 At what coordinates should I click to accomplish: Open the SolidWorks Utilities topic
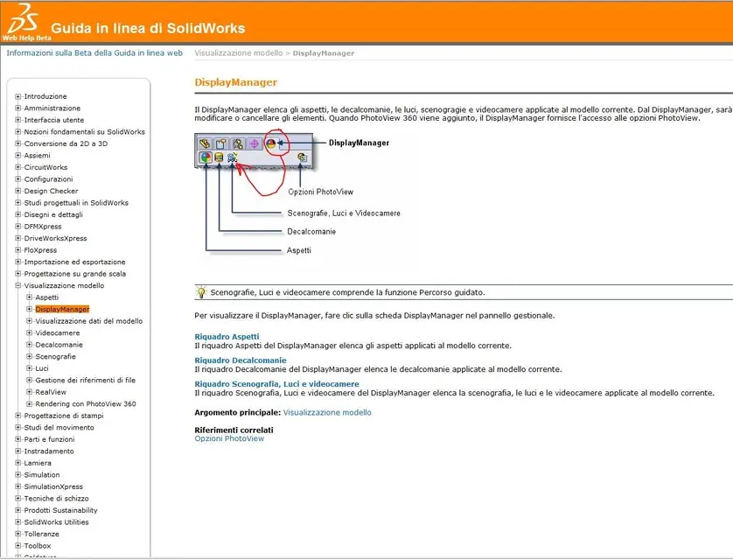[x=57, y=521]
